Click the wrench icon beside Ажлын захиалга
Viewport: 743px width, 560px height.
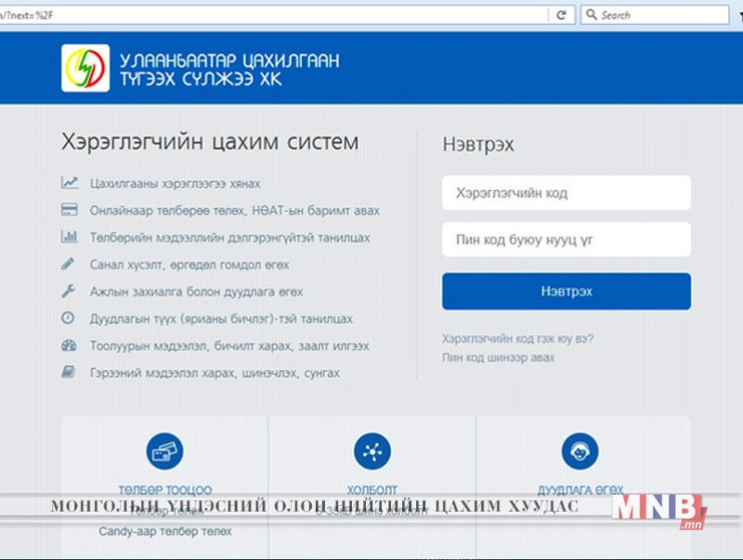tap(69, 291)
